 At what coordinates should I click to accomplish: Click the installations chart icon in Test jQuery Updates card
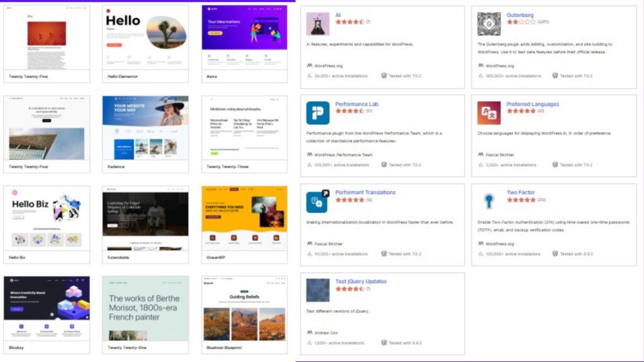[x=309, y=343]
